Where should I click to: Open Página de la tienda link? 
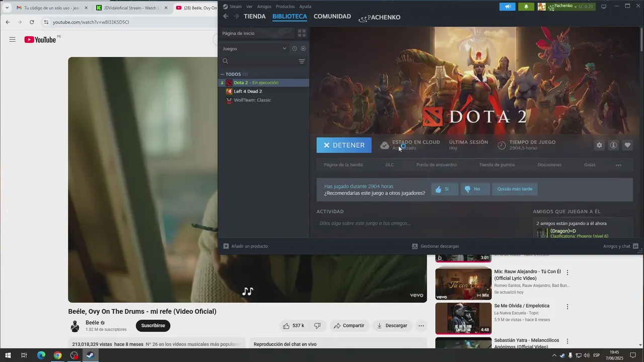[343, 165]
